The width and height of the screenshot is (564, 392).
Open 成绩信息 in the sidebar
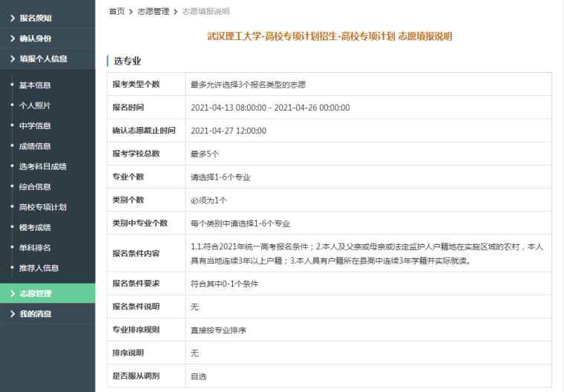[x=35, y=146]
